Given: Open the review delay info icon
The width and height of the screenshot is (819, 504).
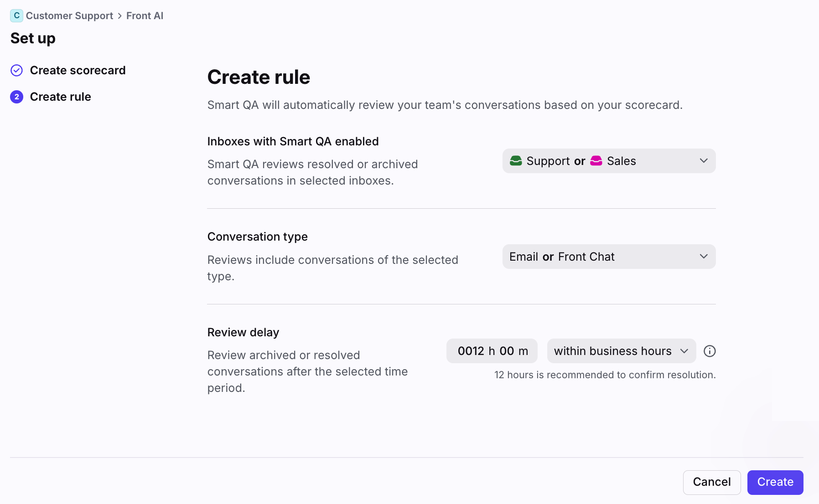Looking at the screenshot, I should (x=710, y=351).
